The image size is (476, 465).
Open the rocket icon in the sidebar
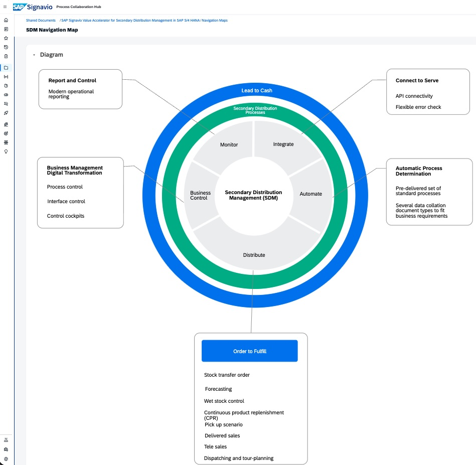point(6,113)
